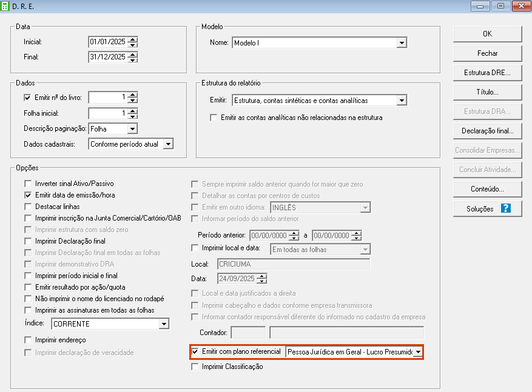This screenshot has height=392, width=532.
Task: Click the Soluções help question-mark icon
Action: click(505, 208)
